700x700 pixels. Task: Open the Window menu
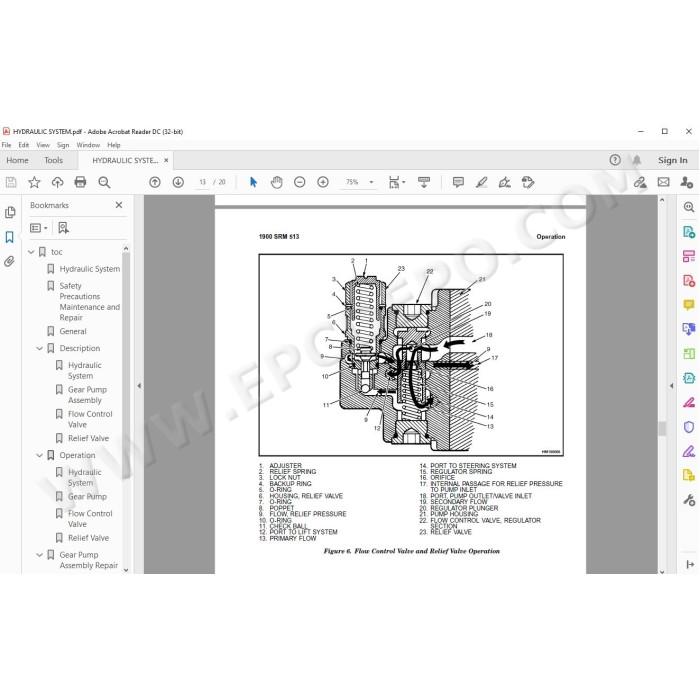(x=88, y=145)
